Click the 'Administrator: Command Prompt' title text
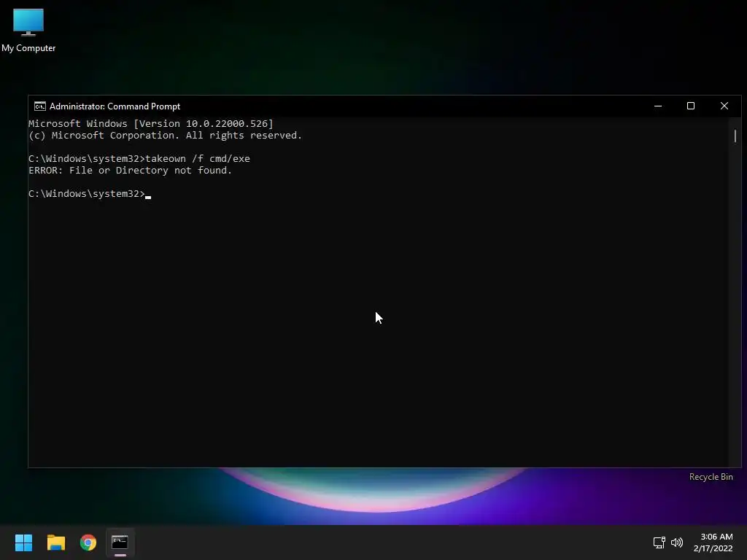The width and height of the screenshot is (747, 560). pos(115,106)
